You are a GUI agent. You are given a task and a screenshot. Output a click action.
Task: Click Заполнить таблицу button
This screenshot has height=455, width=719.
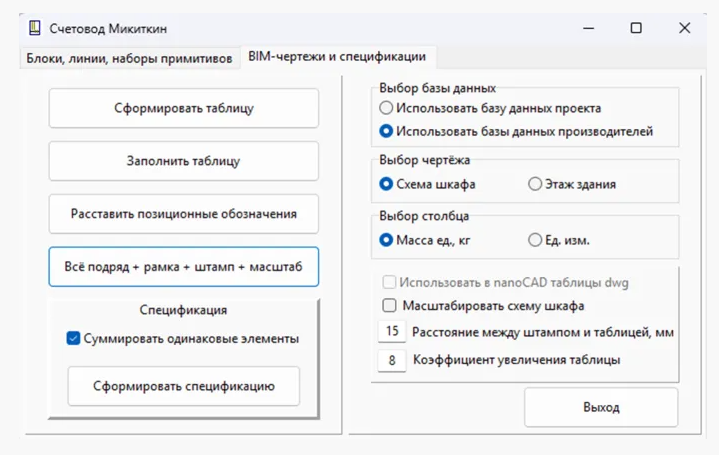[184, 161]
